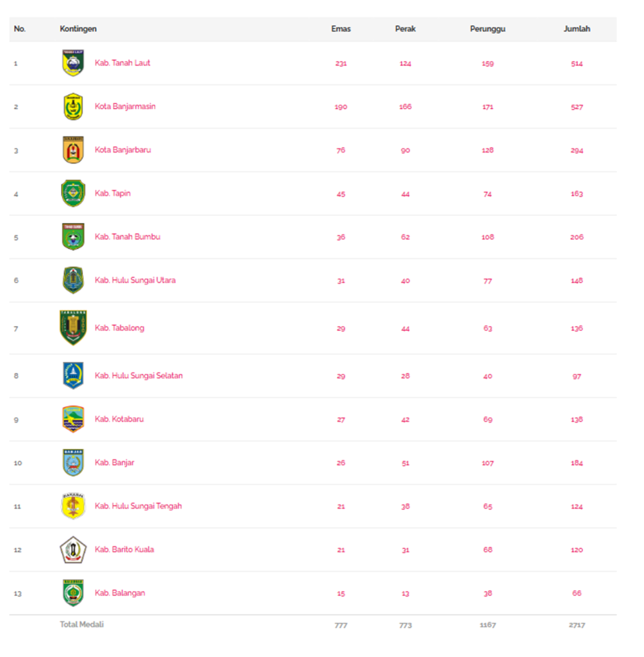Click the Kab. Tabalong crest icon
Viewport: 644px width, 657px height.
point(73,328)
